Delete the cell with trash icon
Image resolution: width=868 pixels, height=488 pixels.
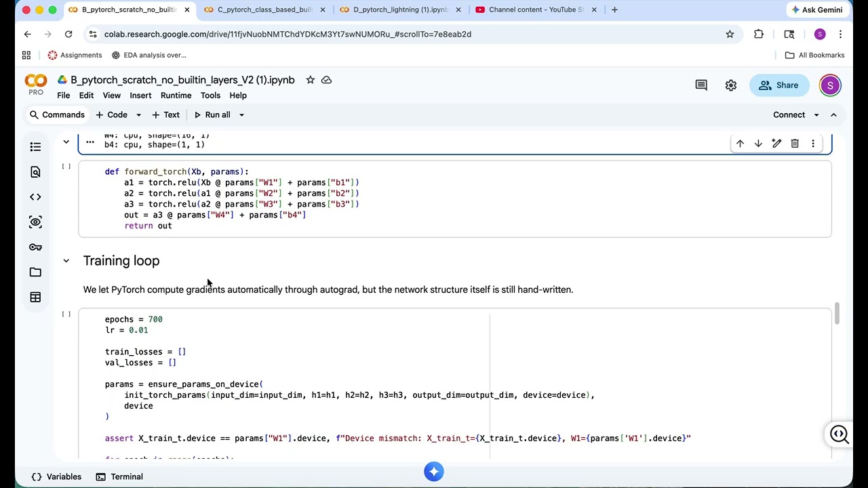(795, 144)
